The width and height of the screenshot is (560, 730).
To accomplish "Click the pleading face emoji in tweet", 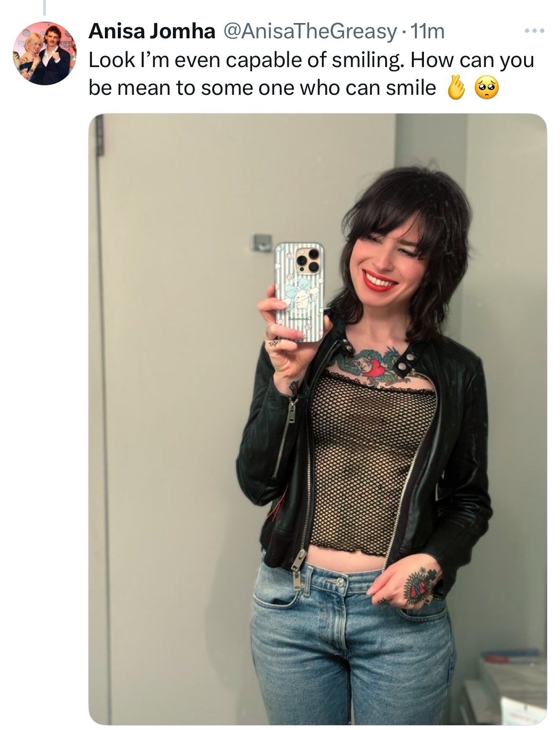I will tap(486, 89).
